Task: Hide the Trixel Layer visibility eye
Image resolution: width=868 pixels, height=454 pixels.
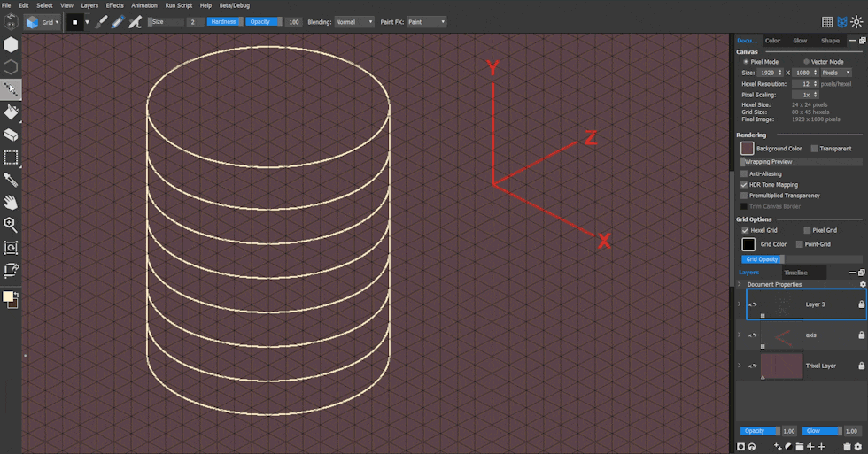Action: click(752, 366)
